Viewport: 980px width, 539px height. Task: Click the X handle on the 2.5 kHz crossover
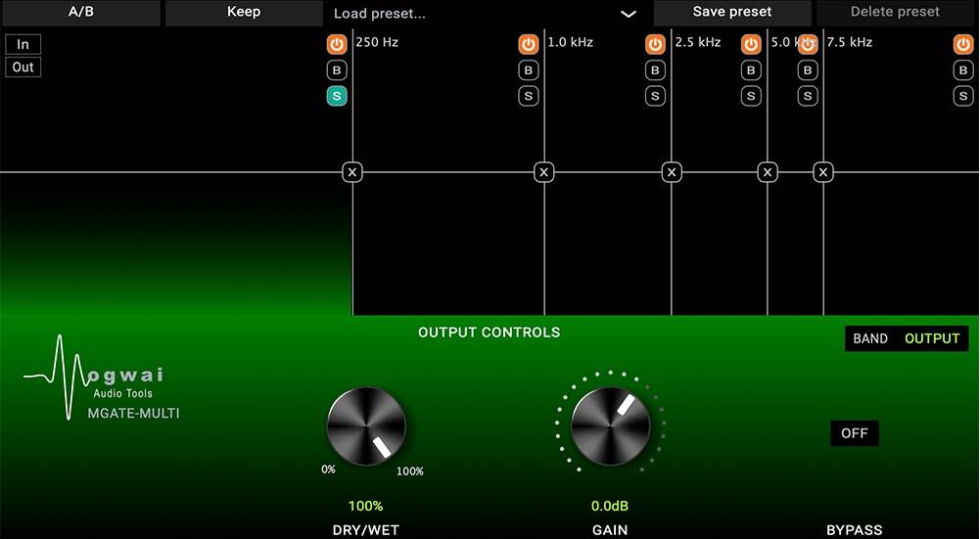click(672, 172)
